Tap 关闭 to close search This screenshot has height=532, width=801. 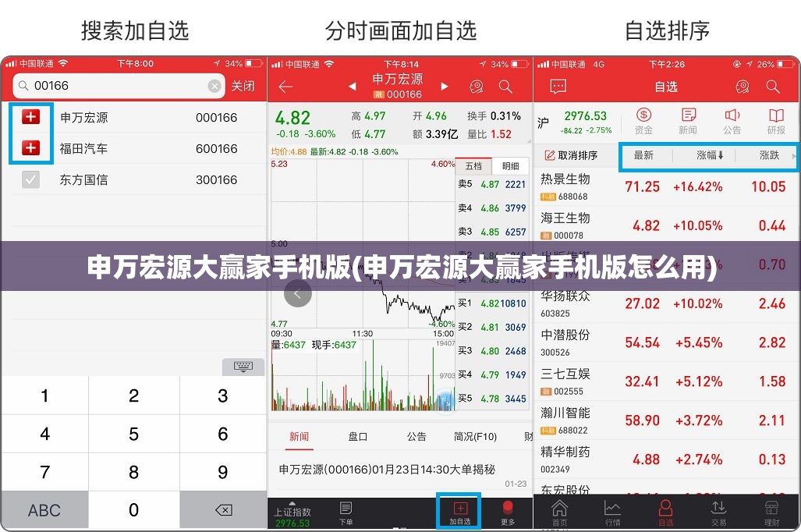point(243,86)
